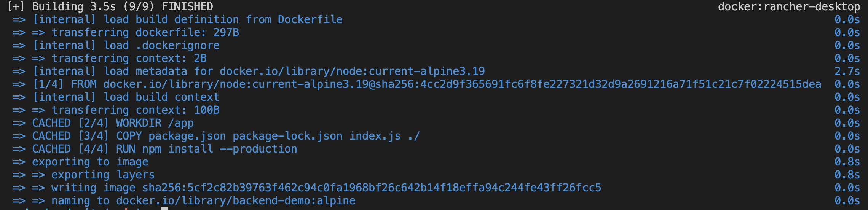Click the docker:rancher-desktop context label
This screenshot has height=210, width=868.
[x=789, y=6]
